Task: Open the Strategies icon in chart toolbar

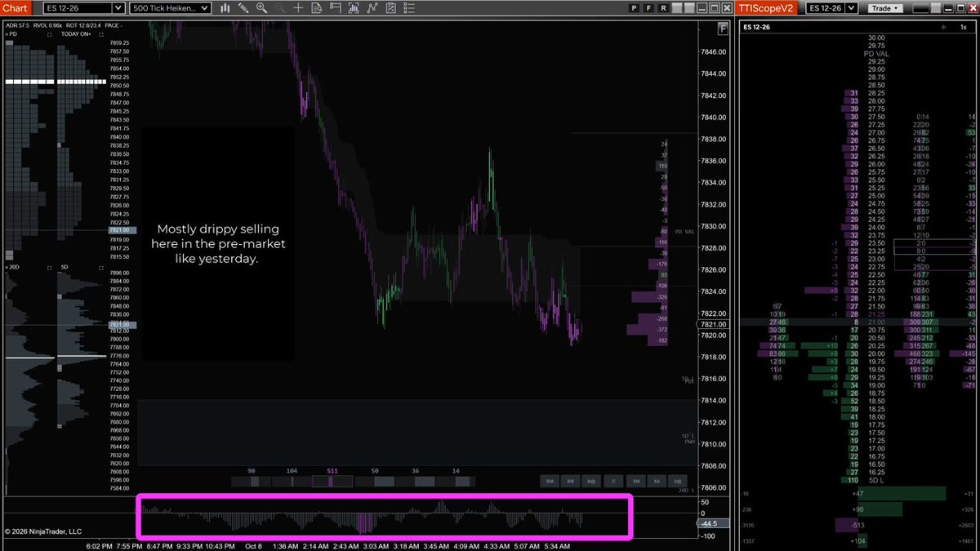Action: 372,8
